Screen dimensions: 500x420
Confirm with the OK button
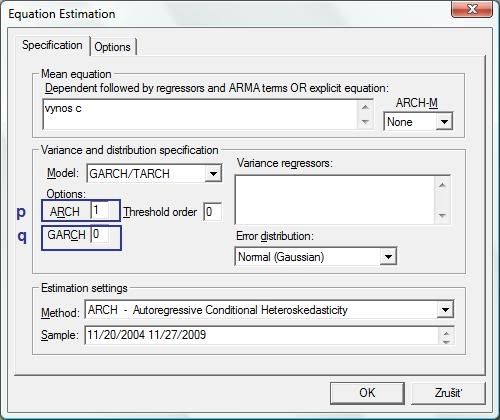(367, 393)
